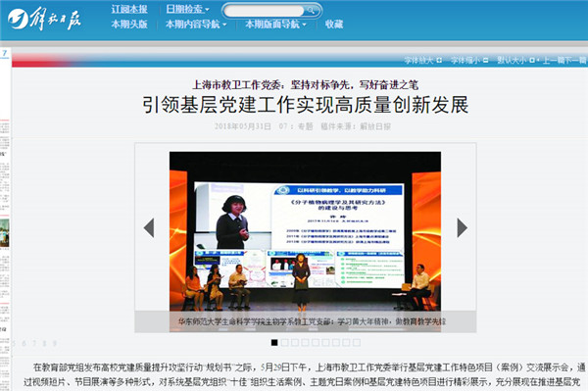Screen dimensions: 588x391
Task: Expand 本期内容导航 dropdown menu
Action: pyautogui.click(x=196, y=24)
